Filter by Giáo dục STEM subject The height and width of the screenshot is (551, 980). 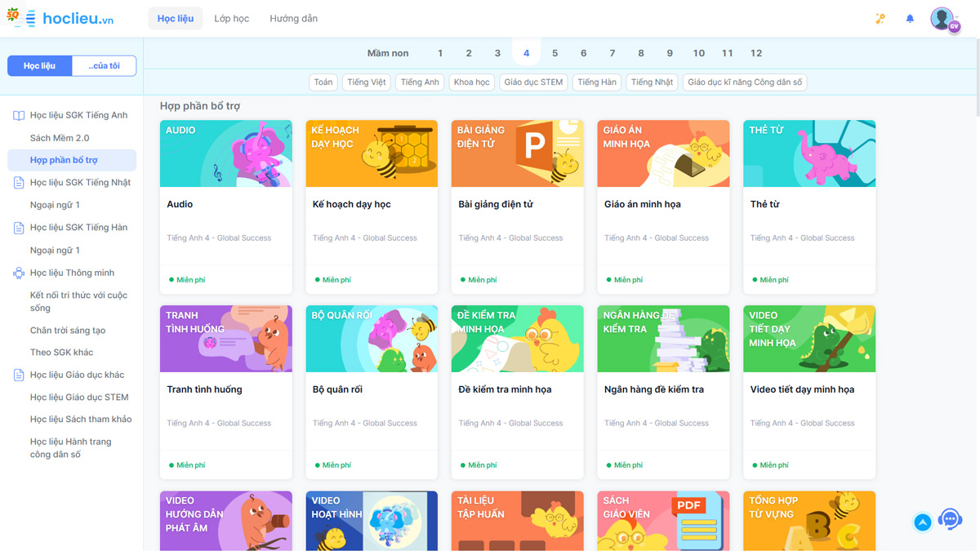point(534,82)
